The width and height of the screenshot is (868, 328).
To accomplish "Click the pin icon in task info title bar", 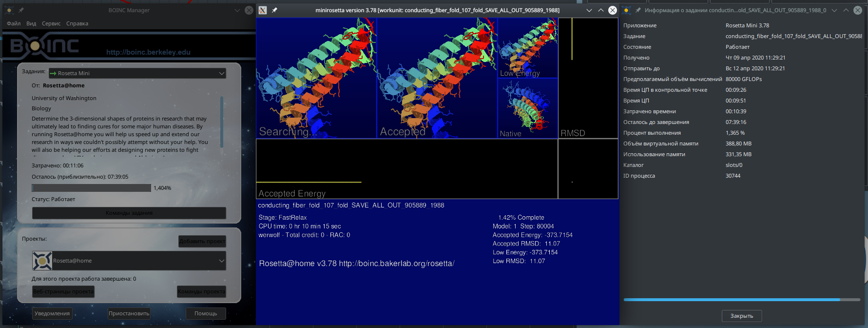I will (638, 10).
